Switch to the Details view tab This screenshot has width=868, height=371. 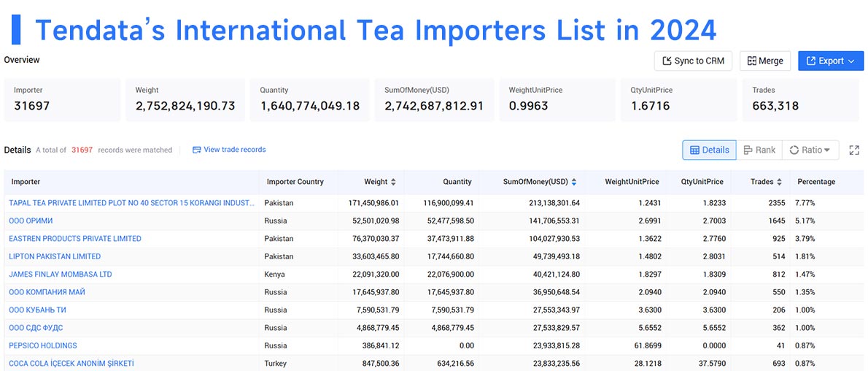click(x=709, y=150)
